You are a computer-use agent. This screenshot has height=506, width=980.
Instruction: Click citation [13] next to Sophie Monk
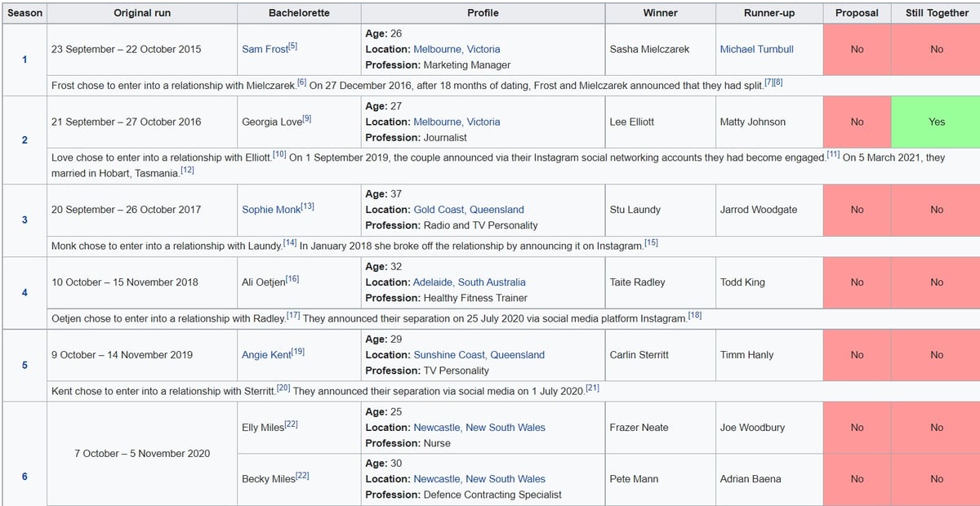[308, 206]
